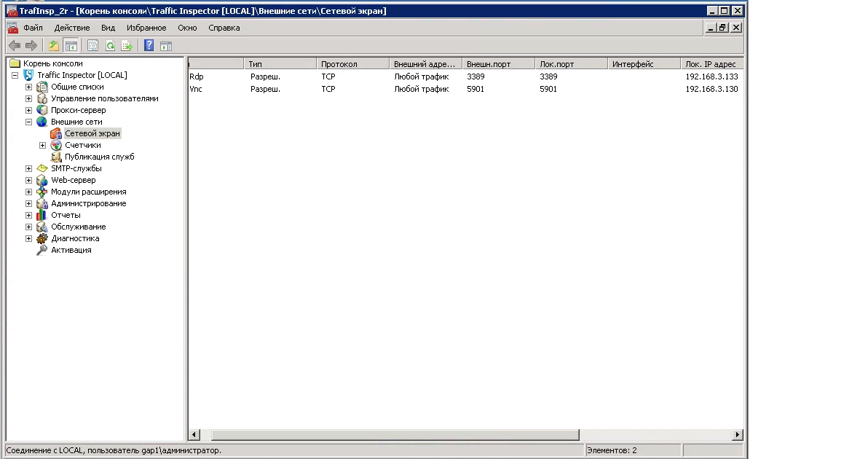Expand the SMTP-службы node
The image size is (868, 459).
tap(29, 168)
